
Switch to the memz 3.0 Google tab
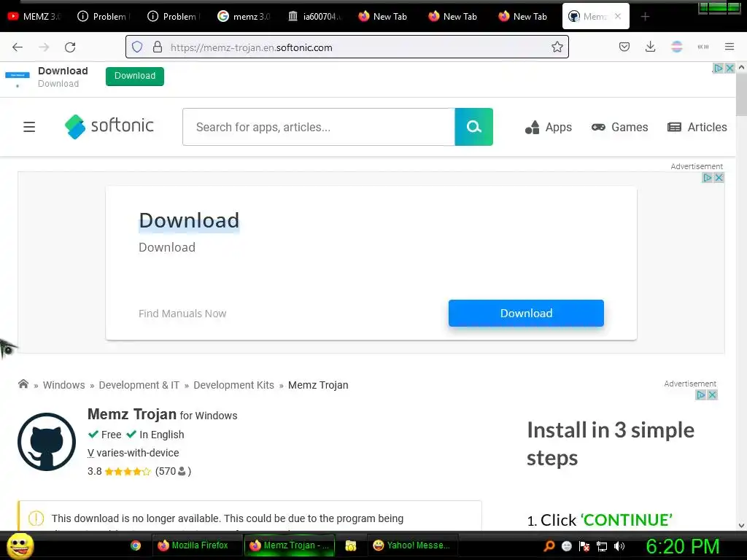pyautogui.click(x=244, y=17)
